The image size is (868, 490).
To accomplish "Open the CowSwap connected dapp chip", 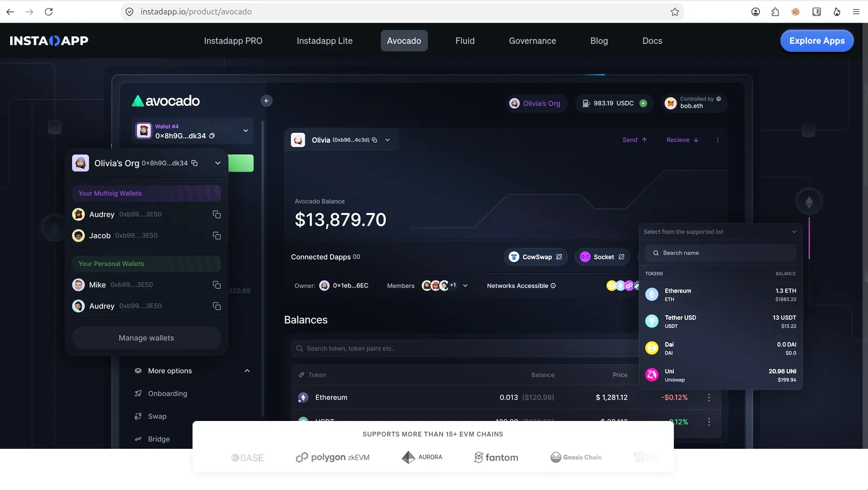I will coord(535,257).
